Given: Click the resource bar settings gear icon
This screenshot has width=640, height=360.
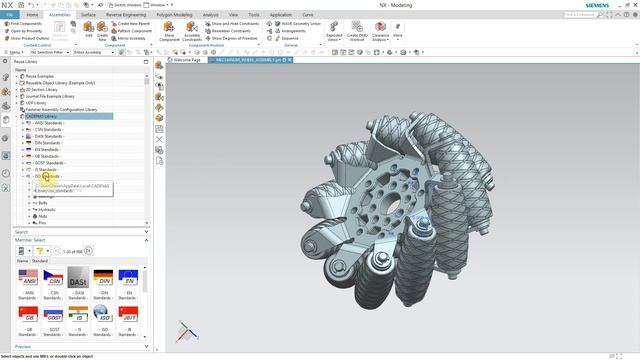Looking at the screenshot, I should tap(5, 61).
